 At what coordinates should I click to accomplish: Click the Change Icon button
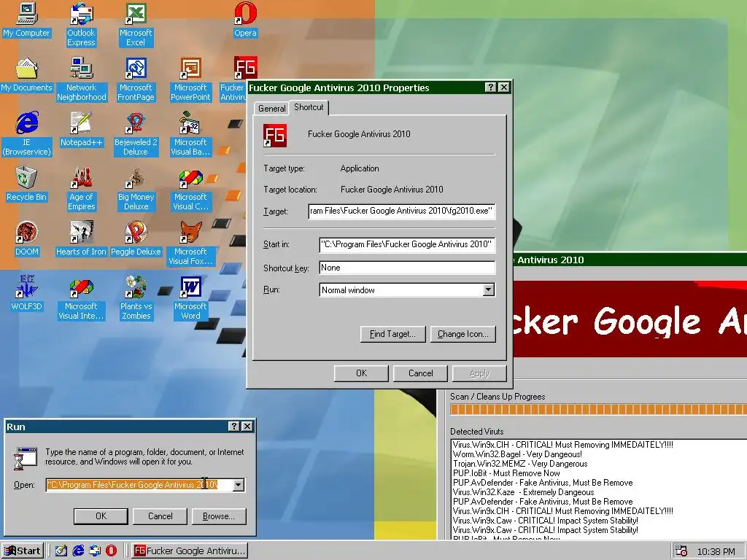click(x=462, y=334)
